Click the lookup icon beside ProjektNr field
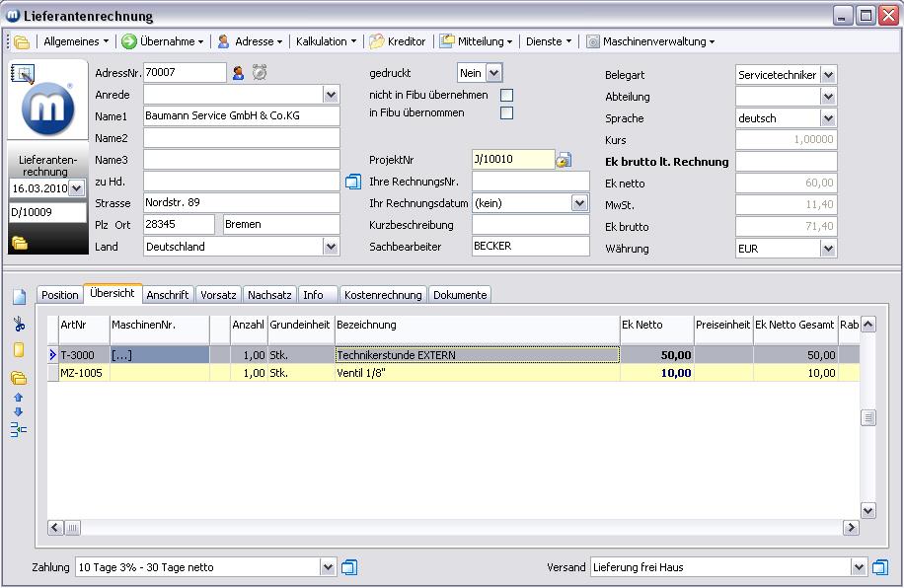 pos(564,160)
